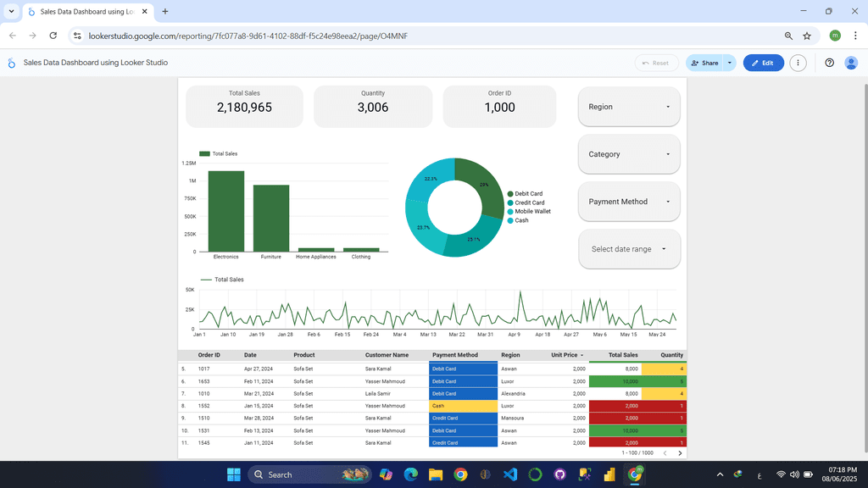Click the zoom magnifier icon in address bar

click(788, 36)
